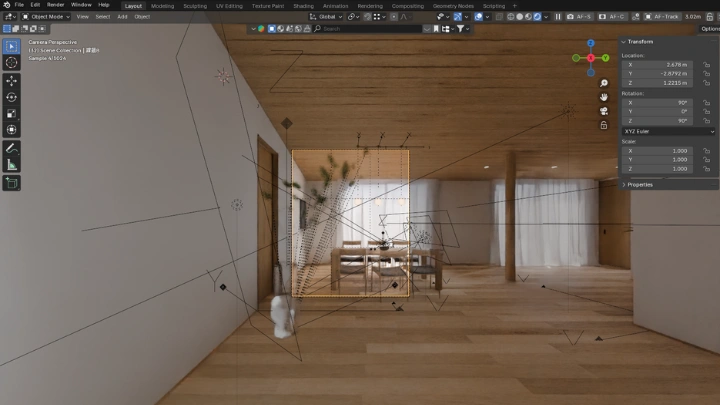Click the Location X field 2.678 m

tap(657, 65)
